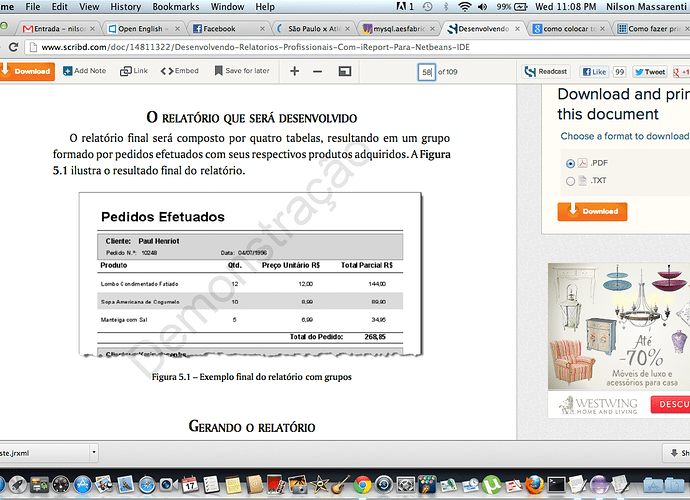The width and height of the screenshot is (690, 500).
Task: Open the History menu
Action: (125, 7)
